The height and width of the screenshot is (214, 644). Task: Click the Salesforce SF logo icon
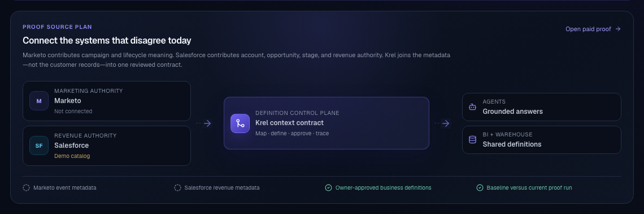pyautogui.click(x=39, y=145)
